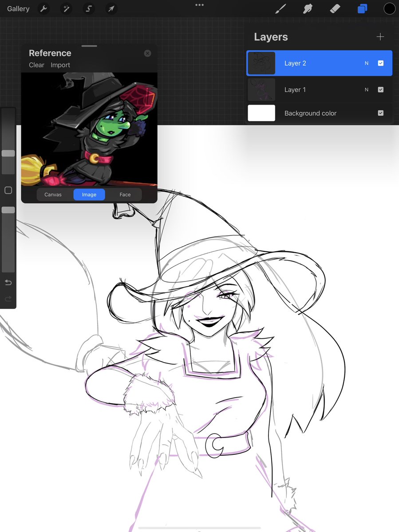Select Layer 2 thumbnail
The image size is (399, 532).
point(261,63)
